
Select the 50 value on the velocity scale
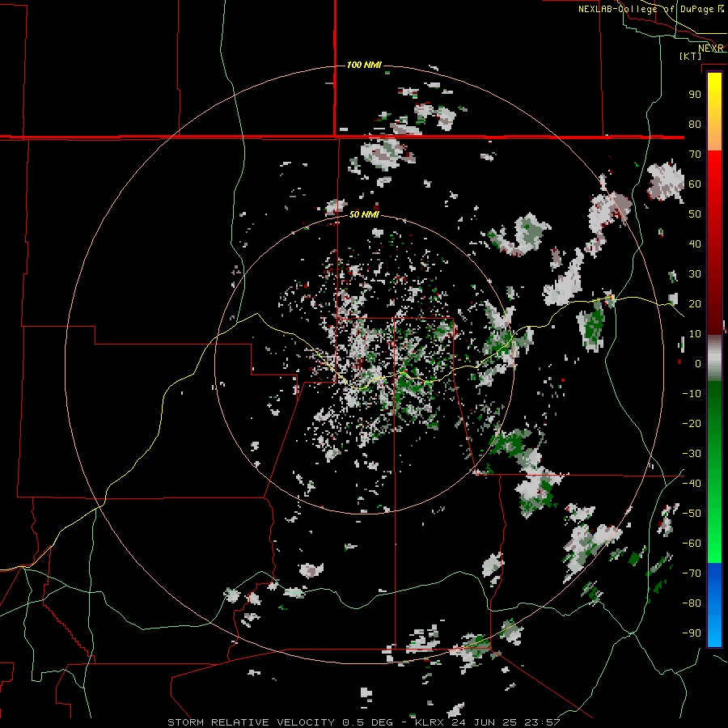coord(695,214)
